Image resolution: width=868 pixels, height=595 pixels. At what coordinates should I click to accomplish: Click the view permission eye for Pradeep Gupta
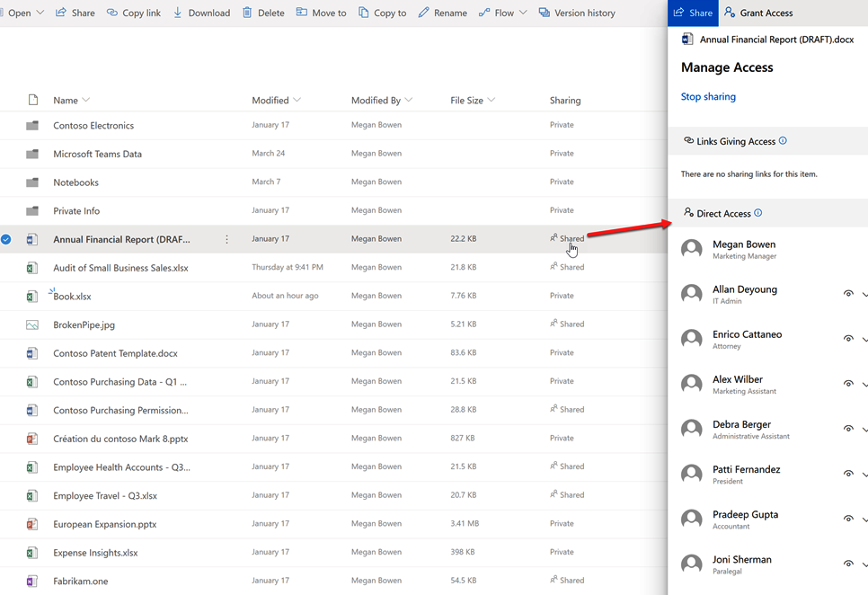coord(848,519)
